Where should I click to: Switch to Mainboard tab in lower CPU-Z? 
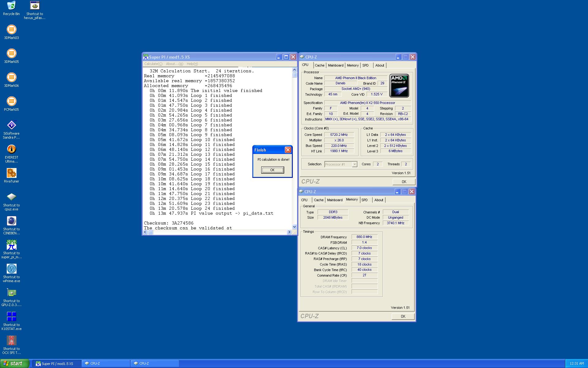pyautogui.click(x=334, y=200)
